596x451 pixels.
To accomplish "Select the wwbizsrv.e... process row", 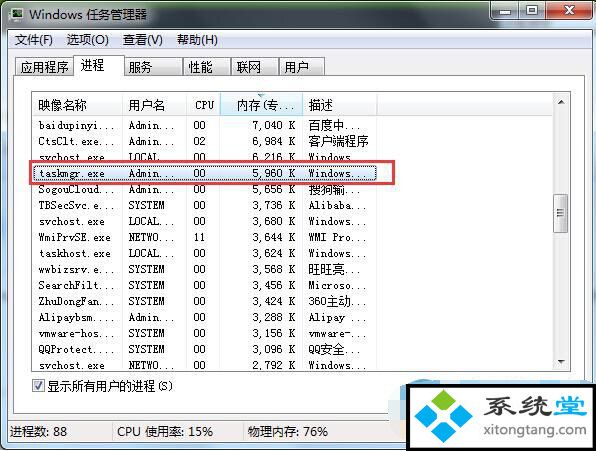I will pos(204,269).
